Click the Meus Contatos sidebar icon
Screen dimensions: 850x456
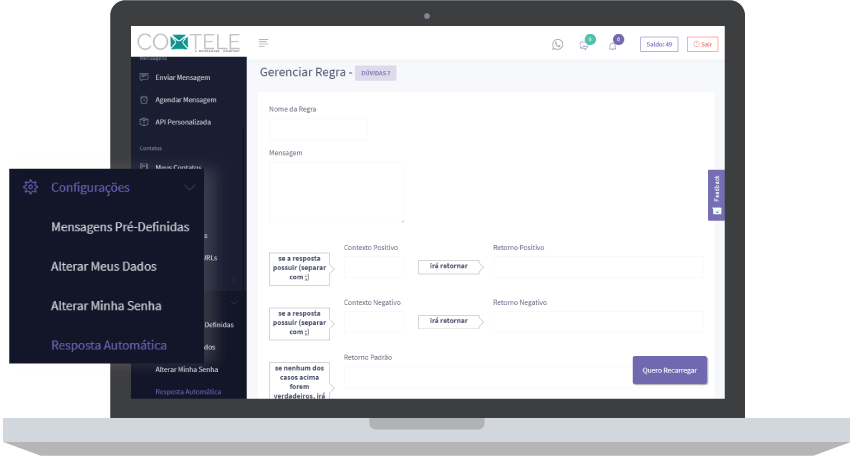[144, 166]
